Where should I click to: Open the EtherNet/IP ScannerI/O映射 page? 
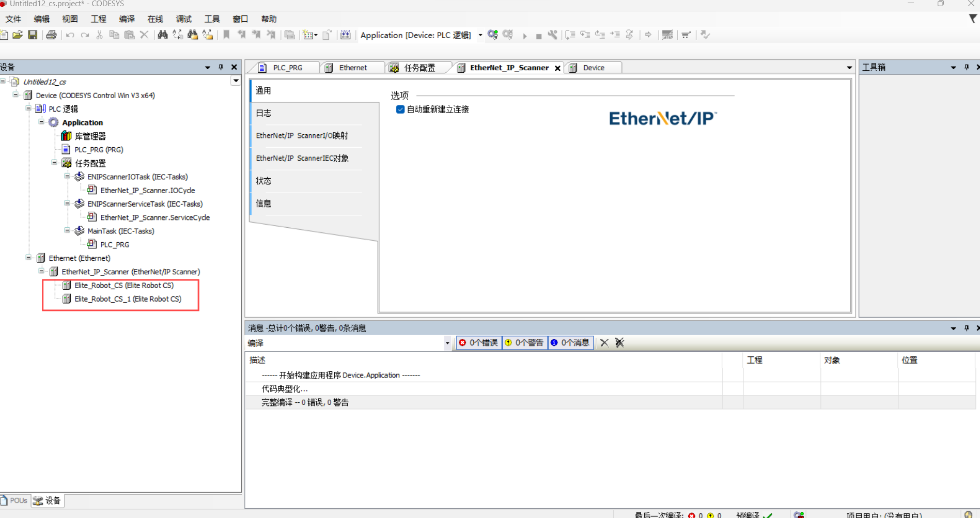click(x=302, y=135)
